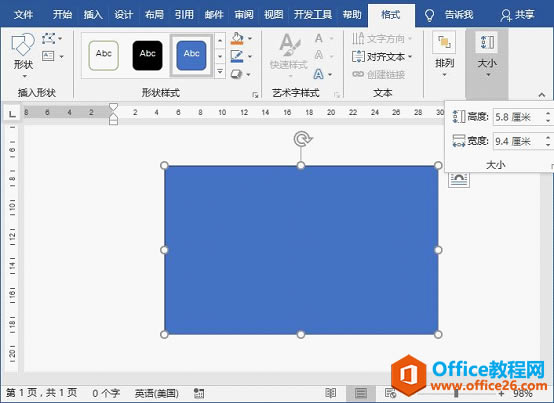Image resolution: width=554 pixels, height=403 pixels.
Task: Switch to Read Mode view
Action: click(x=331, y=393)
